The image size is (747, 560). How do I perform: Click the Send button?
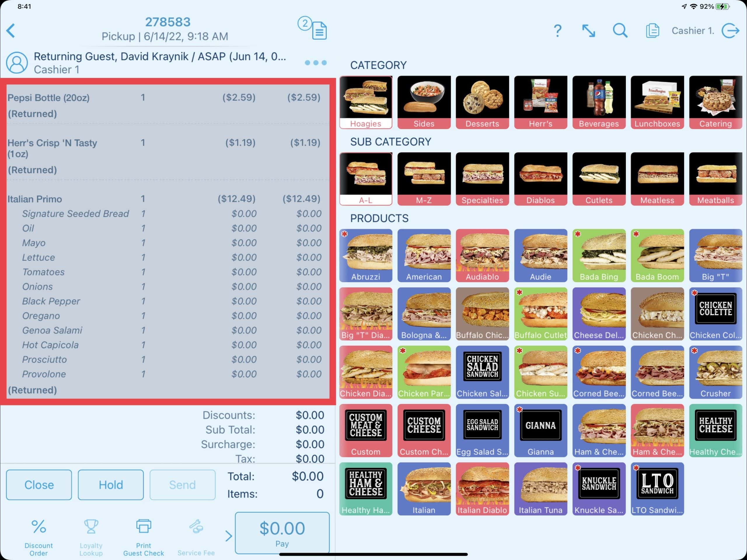click(182, 484)
